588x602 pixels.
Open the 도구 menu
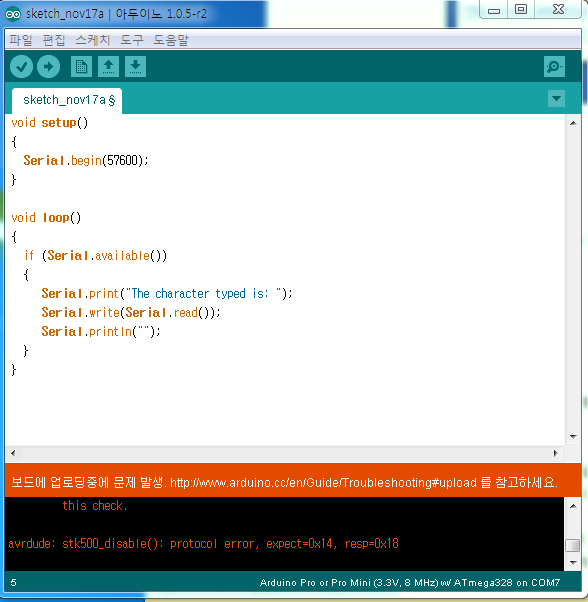tap(132, 40)
